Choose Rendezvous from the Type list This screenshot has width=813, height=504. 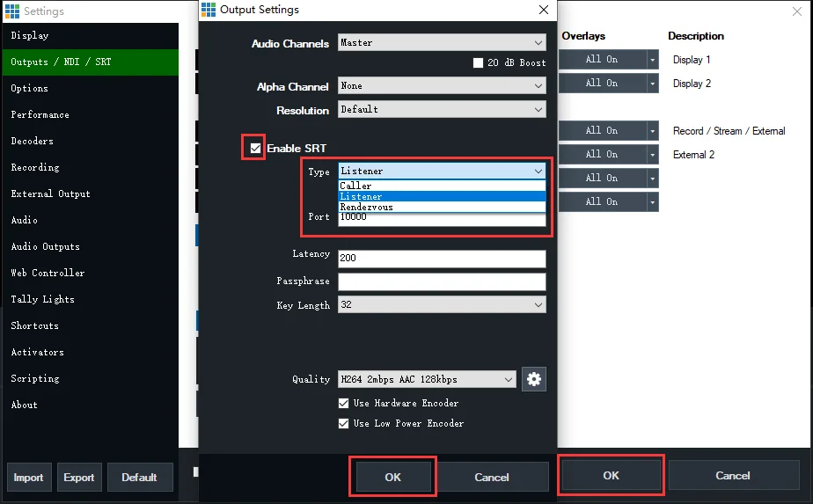click(x=442, y=207)
